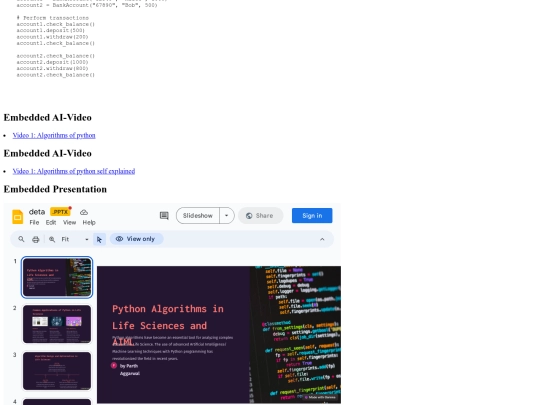
Task: Search the menus with magnifier icon
Action: (x=21, y=239)
